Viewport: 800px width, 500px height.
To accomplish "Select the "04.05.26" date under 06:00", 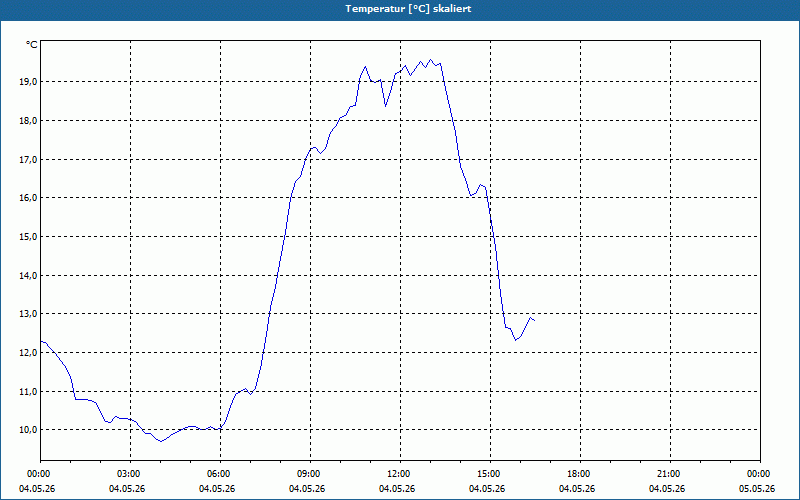I will click(x=217, y=489).
